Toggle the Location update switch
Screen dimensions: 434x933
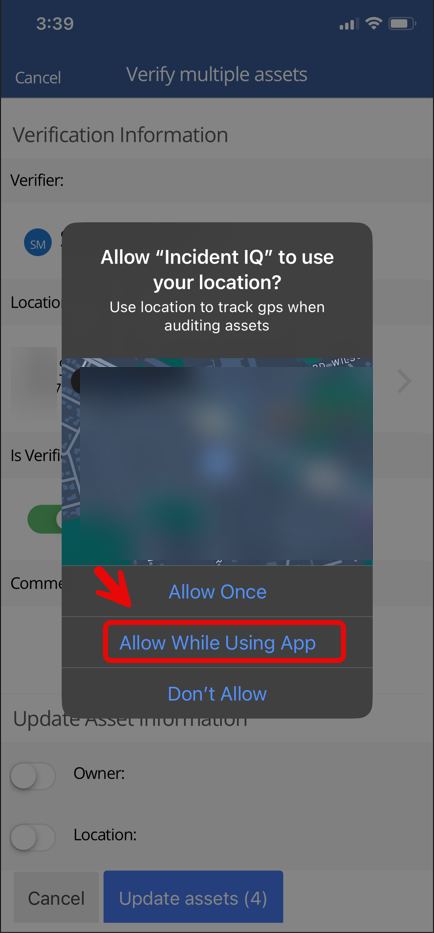click(33, 837)
